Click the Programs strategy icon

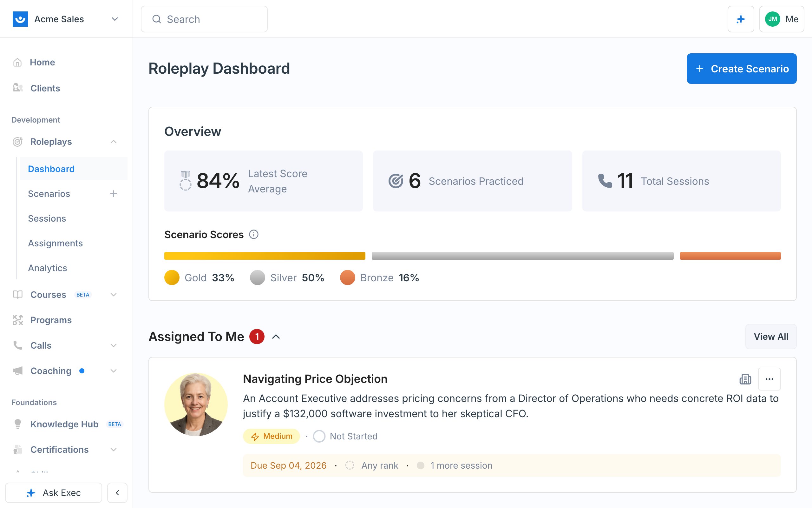click(18, 320)
